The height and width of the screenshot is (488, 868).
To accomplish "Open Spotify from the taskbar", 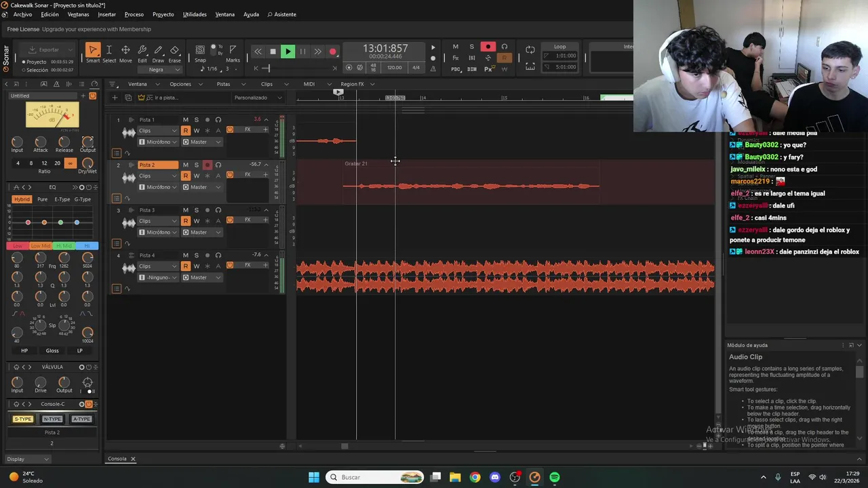I will click(555, 477).
